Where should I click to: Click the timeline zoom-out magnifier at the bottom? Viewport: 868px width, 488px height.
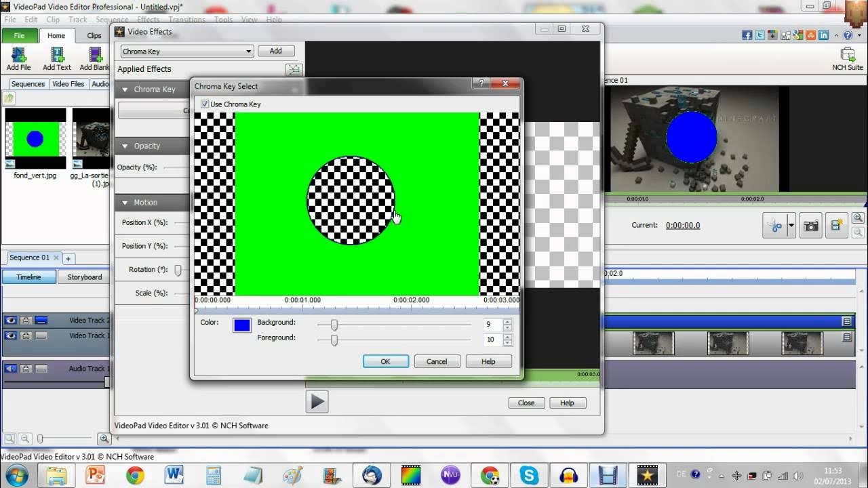click(25, 439)
